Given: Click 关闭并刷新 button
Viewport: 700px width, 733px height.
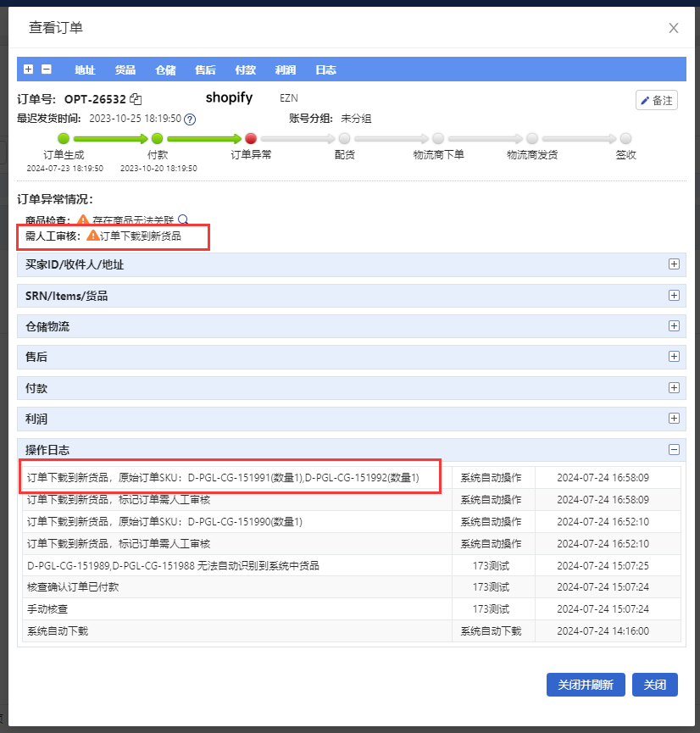Looking at the screenshot, I should click(586, 685).
